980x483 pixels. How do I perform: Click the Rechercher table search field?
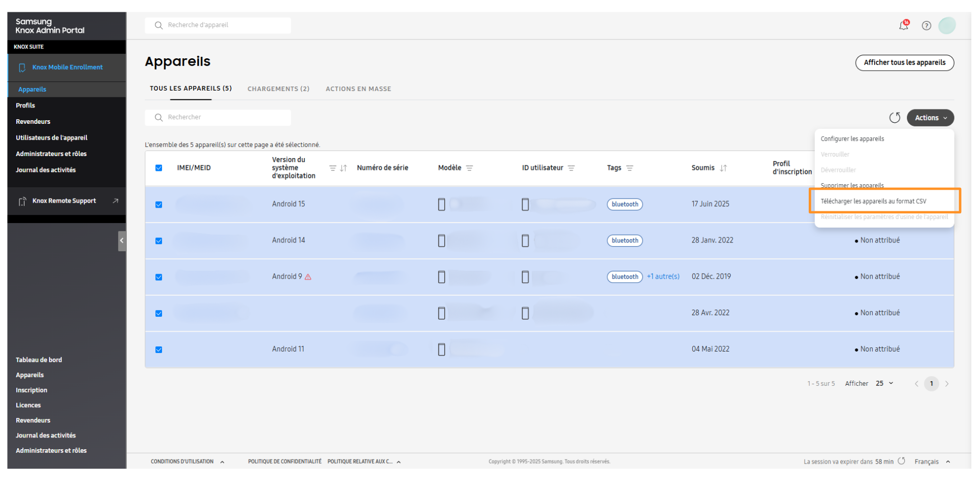coord(218,117)
